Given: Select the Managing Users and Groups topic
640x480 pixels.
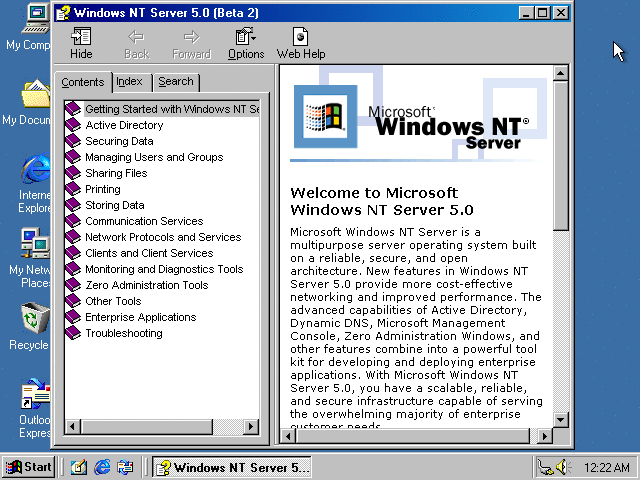Looking at the screenshot, I should point(154,157).
